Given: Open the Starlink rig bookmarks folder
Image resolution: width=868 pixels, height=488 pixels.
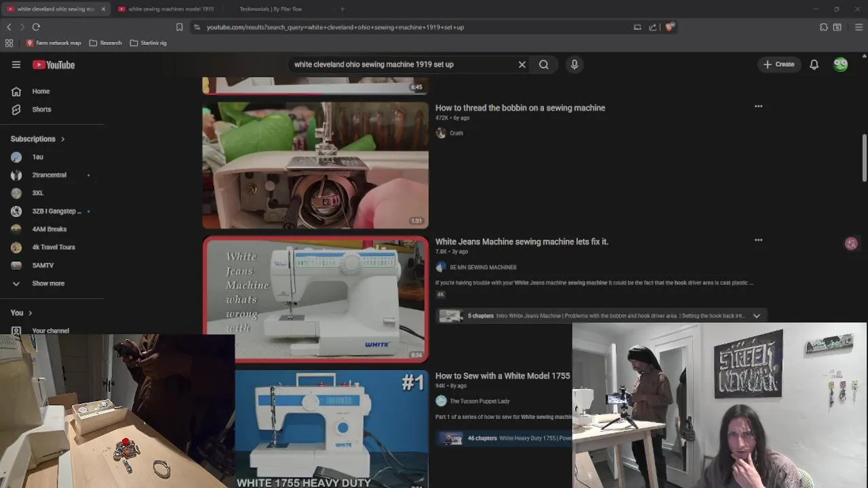Looking at the screenshot, I should 148,43.
